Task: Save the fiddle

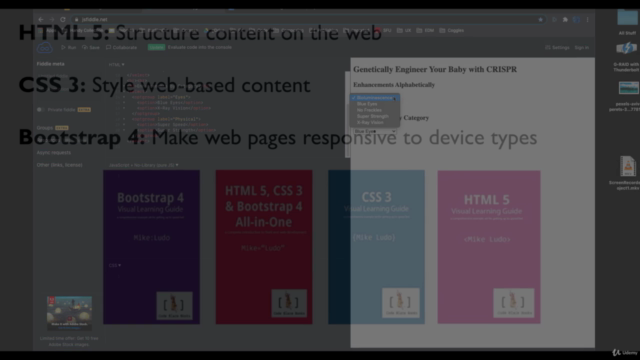Action: point(91,47)
